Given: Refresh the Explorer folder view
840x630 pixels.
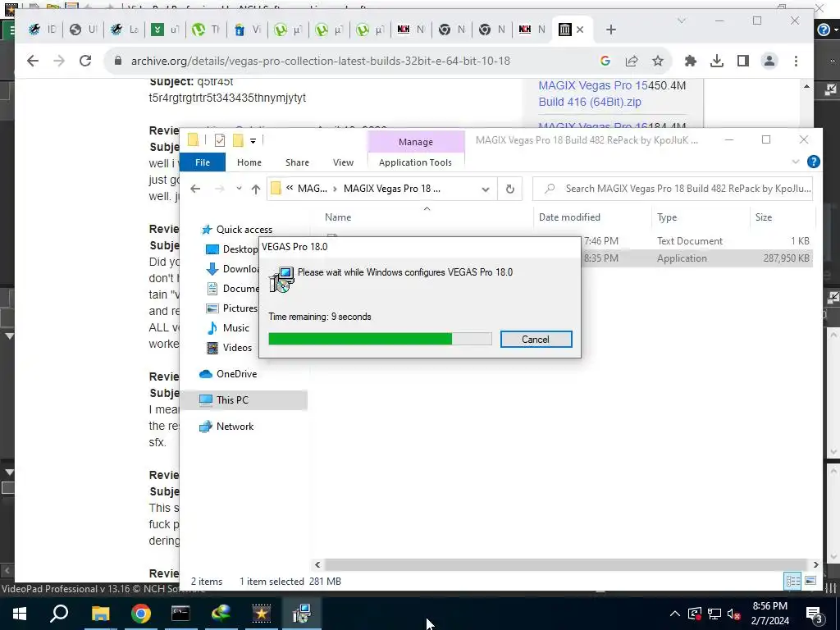Looking at the screenshot, I should pyautogui.click(x=510, y=189).
